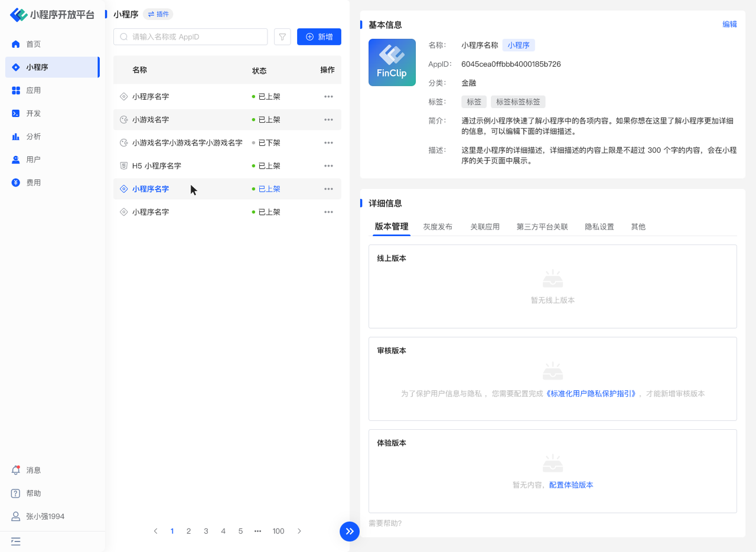Viewport: 756px width, 552px height.
Task: Collapse the sidebar menu icon at bottom
Action: 16,541
